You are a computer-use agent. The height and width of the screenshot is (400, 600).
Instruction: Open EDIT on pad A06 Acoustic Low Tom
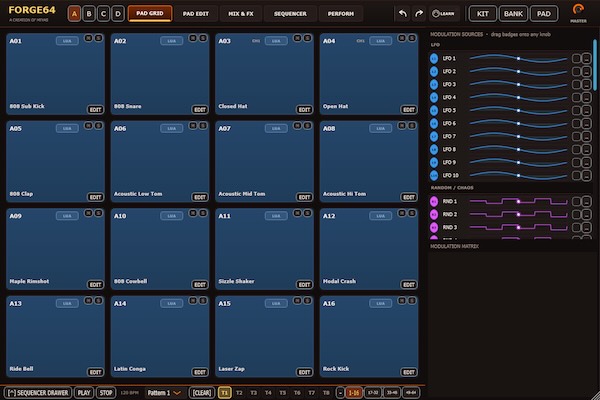(x=200, y=198)
